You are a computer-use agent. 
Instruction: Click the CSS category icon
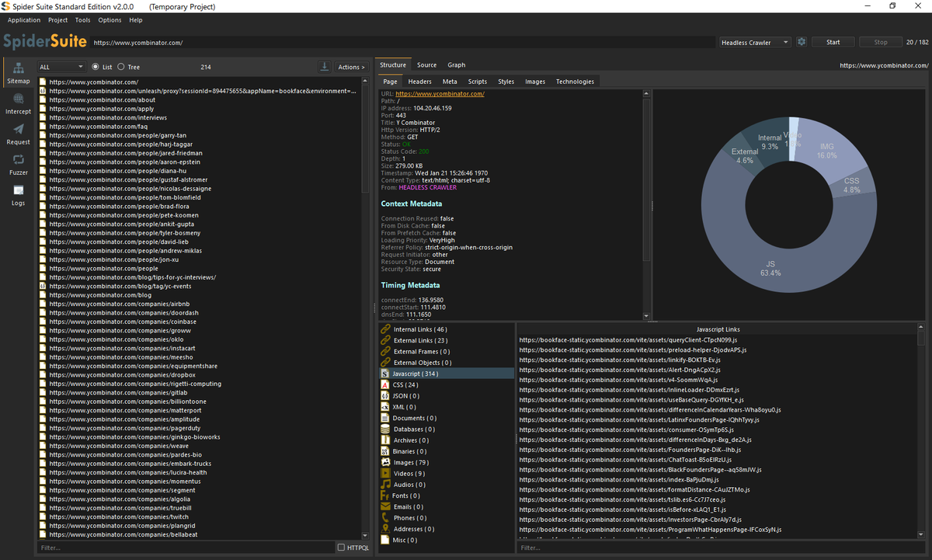(385, 384)
